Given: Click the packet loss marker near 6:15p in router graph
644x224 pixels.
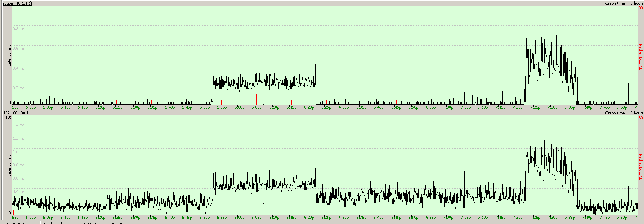Looking at the screenshot, I should 291,102.
